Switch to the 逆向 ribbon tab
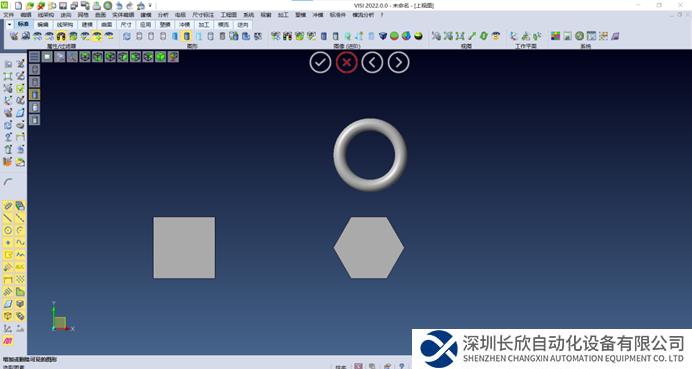Screen dimensions: 692x369 [243, 24]
